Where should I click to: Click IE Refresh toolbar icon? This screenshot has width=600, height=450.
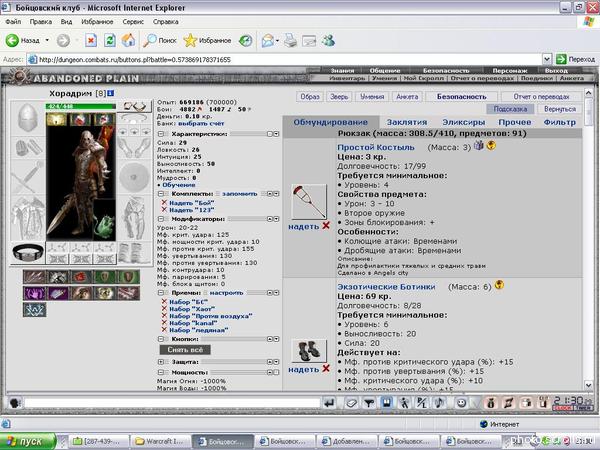110,40
